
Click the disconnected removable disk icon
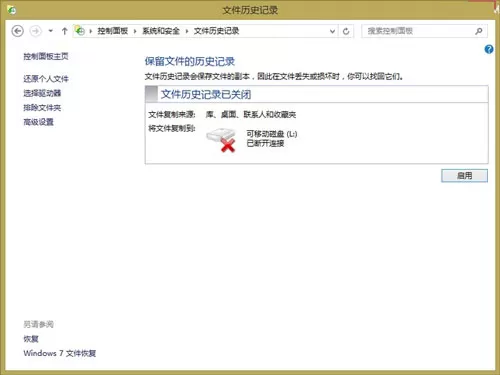point(222,139)
